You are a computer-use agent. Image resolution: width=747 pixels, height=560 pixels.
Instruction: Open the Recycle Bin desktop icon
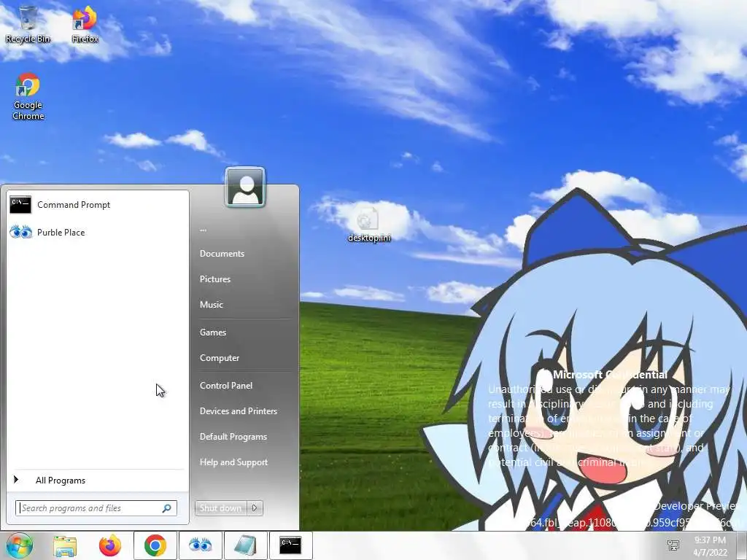coord(28,25)
